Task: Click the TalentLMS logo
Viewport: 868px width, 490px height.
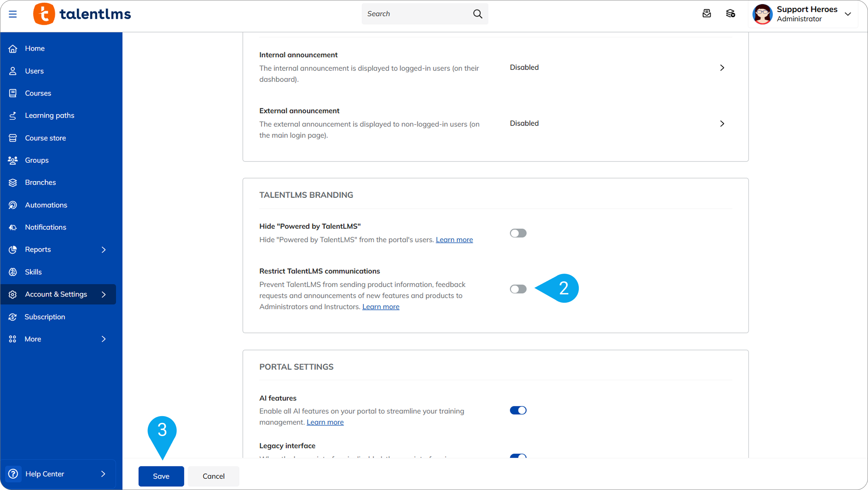Action: 82,14
